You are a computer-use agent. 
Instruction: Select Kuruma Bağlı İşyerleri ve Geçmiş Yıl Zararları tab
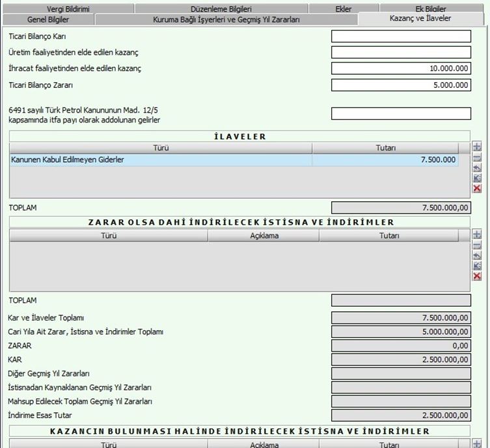(x=226, y=20)
